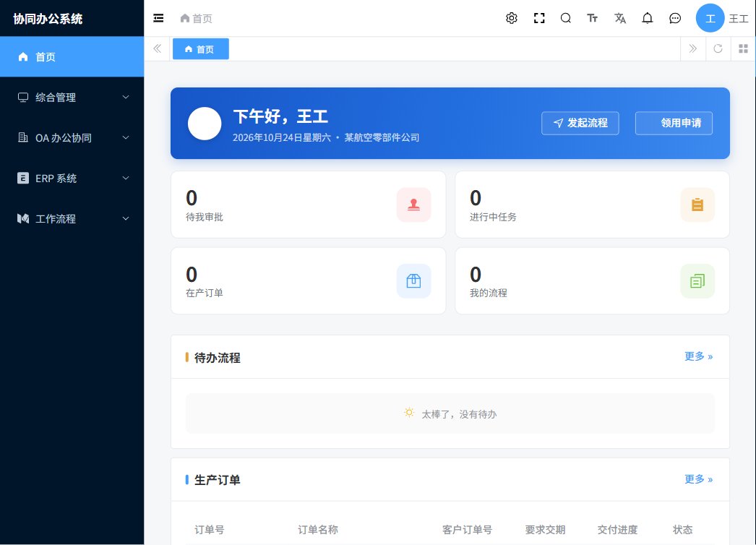Click the white profile avatar in banner
Viewport: 756px width, 545px height.
tap(205, 124)
